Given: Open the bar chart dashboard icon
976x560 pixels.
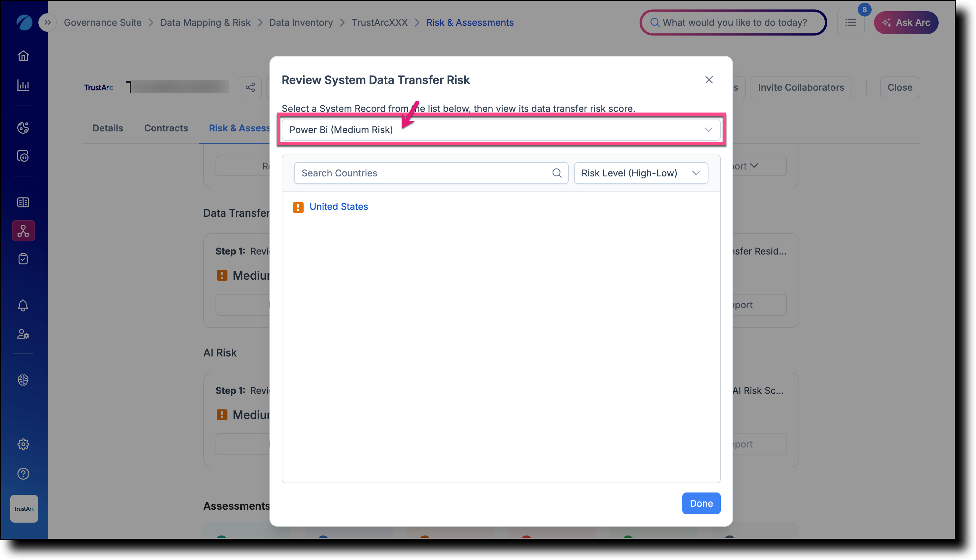Looking at the screenshot, I should (x=23, y=85).
